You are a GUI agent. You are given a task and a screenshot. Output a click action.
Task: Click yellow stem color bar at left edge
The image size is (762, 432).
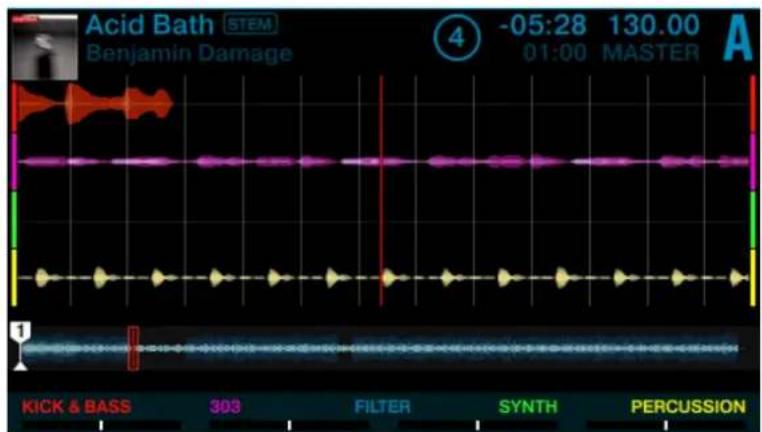[14, 278]
